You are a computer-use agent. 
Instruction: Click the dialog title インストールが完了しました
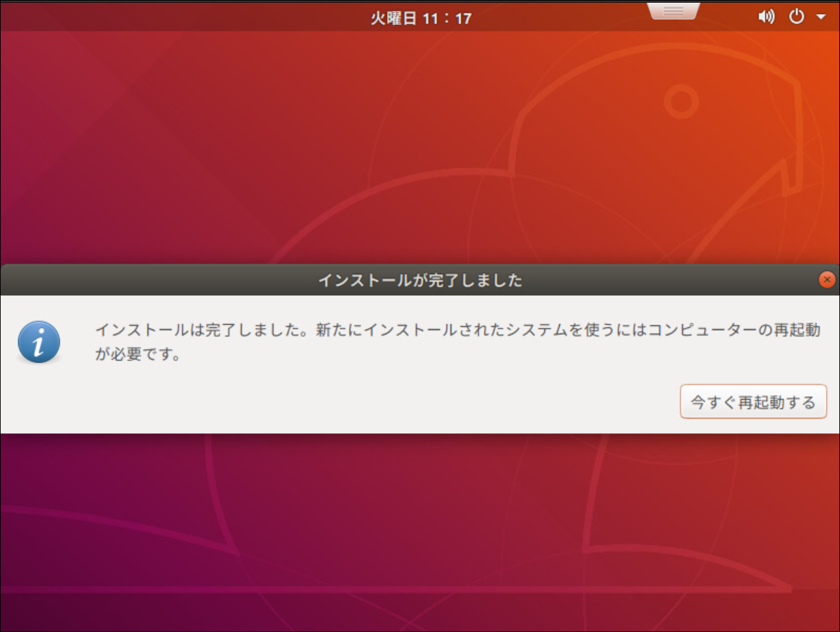pyautogui.click(x=420, y=280)
